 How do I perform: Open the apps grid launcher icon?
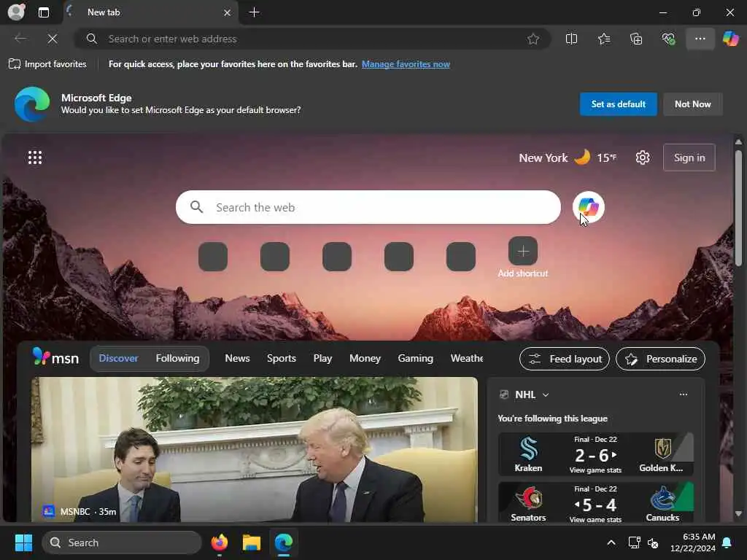[x=35, y=157]
